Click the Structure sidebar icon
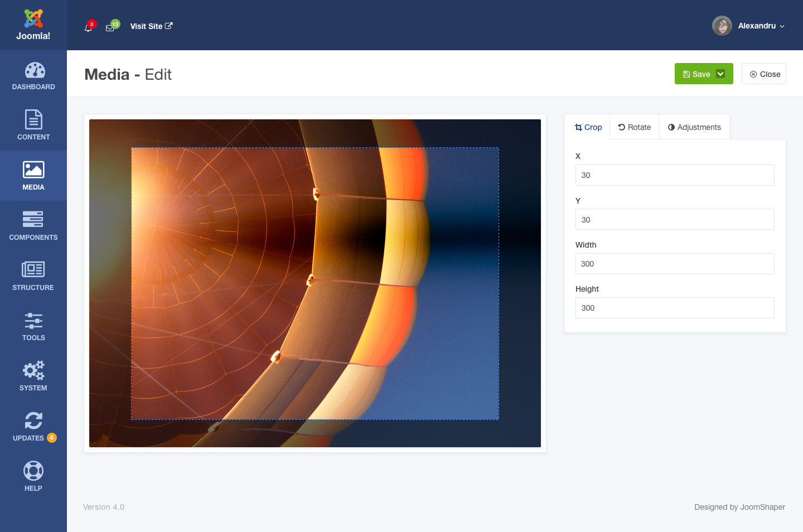The image size is (803, 532). [33, 275]
